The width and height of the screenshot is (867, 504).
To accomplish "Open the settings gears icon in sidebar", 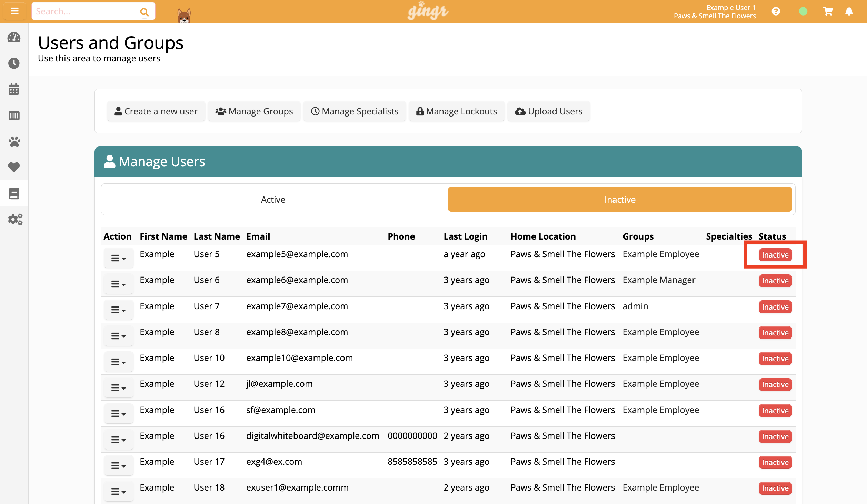I will coord(15,219).
